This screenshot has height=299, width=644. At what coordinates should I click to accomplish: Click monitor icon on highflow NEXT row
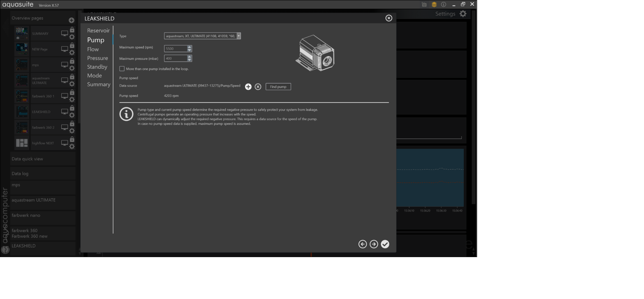[65, 143]
